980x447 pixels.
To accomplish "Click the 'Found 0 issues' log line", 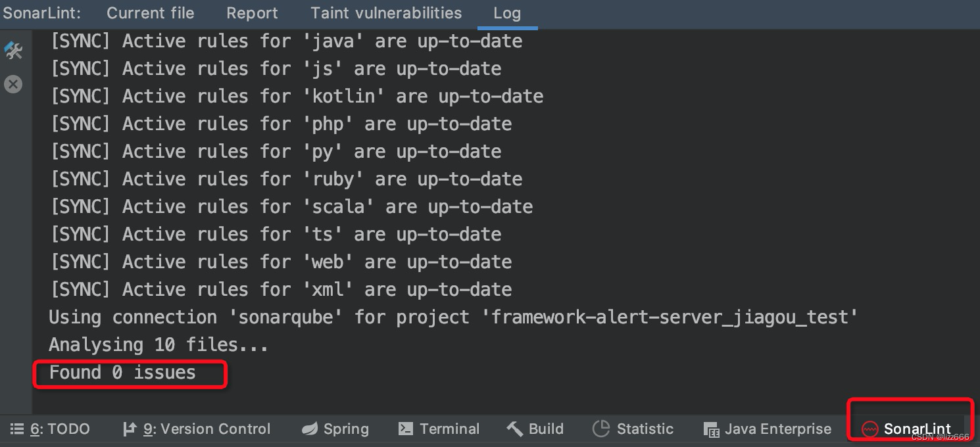I will point(122,373).
